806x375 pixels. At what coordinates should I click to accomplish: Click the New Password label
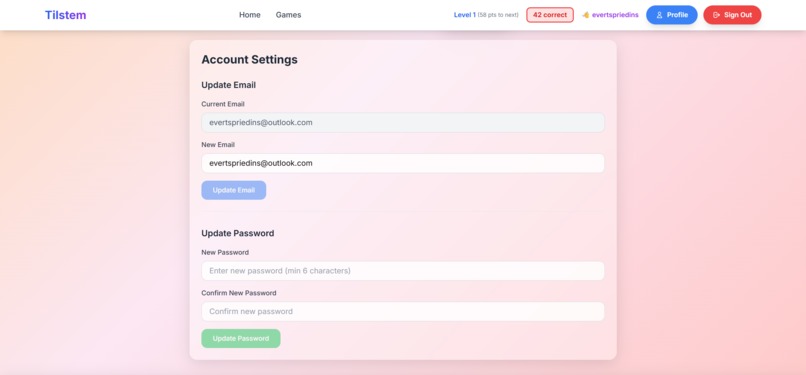225,252
